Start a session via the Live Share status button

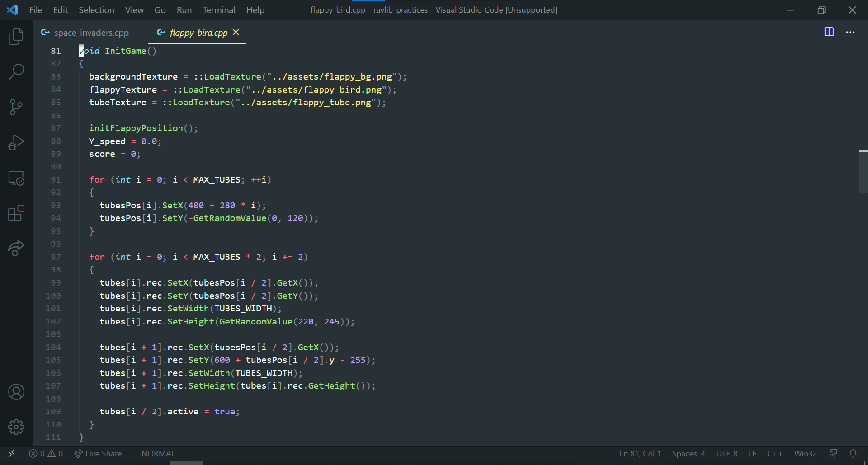(x=98, y=454)
